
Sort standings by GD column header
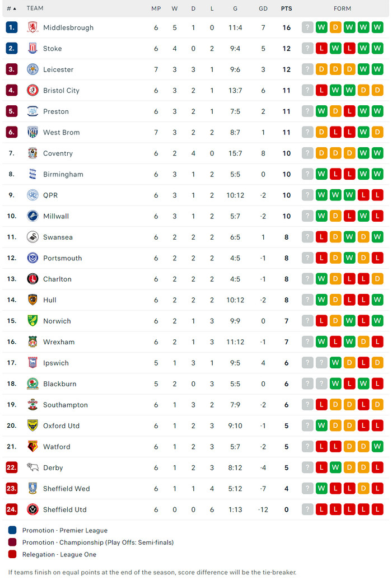263,8
